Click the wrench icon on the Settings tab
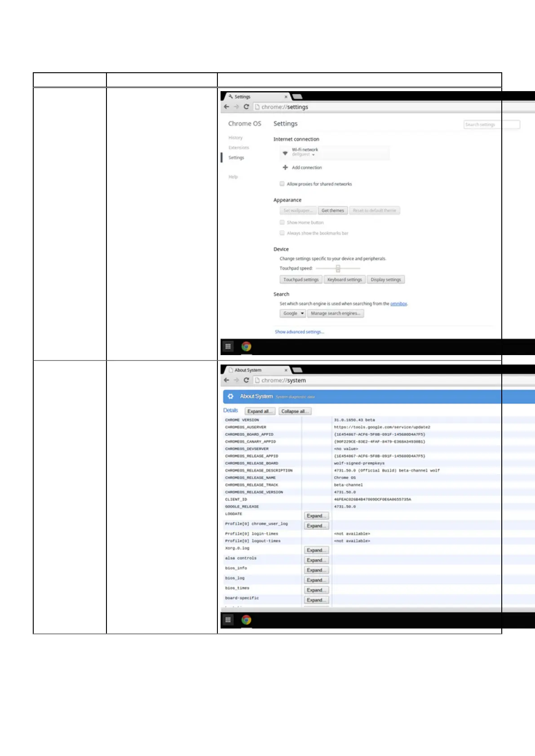 [x=230, y=97]
